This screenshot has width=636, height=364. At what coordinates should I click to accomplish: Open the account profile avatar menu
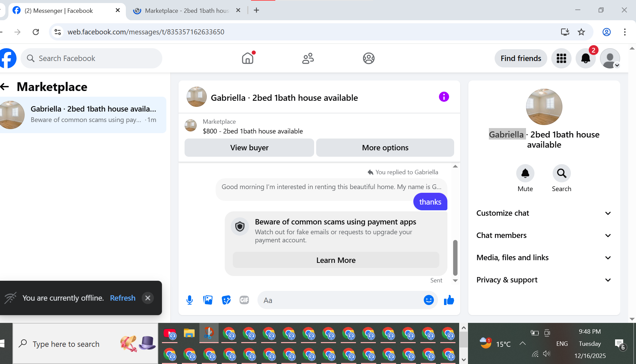point(610,58)
